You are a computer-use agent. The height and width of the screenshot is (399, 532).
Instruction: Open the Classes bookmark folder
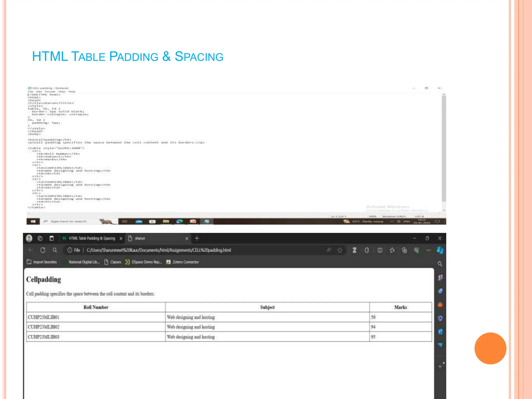tap(113, 262)
